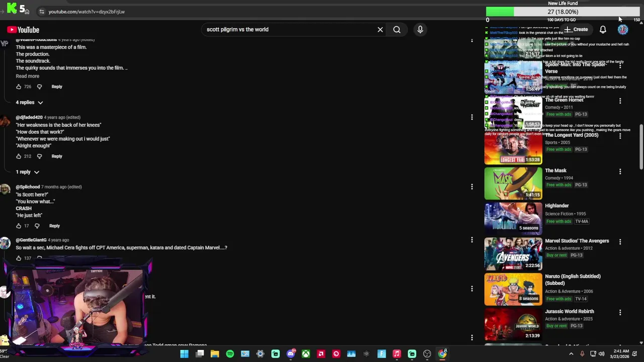Open AMD Software from the taskbar

point(321,354)
